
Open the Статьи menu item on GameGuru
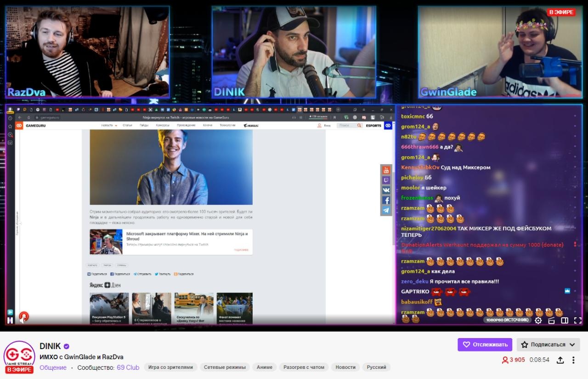tap(127, 125)
